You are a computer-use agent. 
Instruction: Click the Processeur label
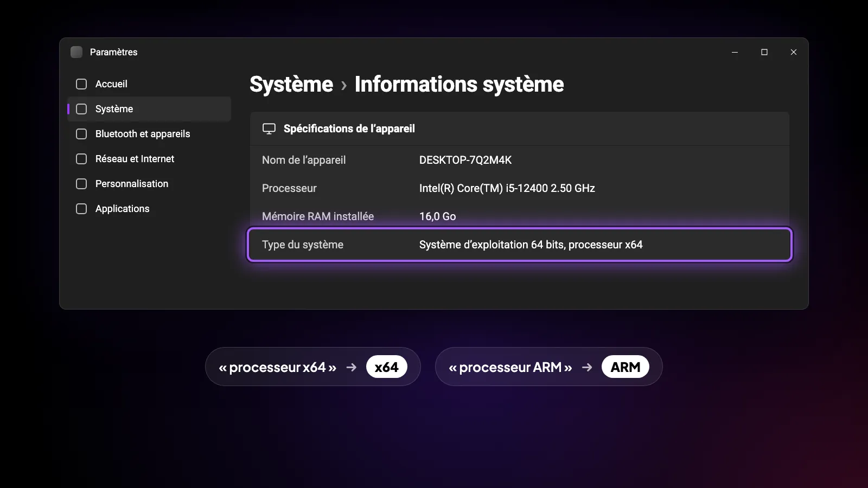coord(289,188)
